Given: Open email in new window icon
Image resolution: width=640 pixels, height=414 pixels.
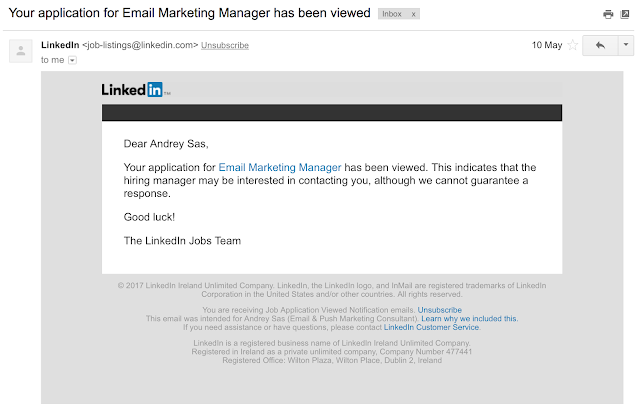Looking at the screenshot, I should 625,14.
